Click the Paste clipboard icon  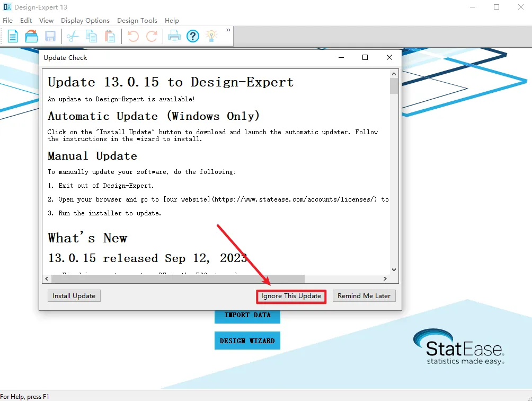pyautogui.click(x=110, y=36)
